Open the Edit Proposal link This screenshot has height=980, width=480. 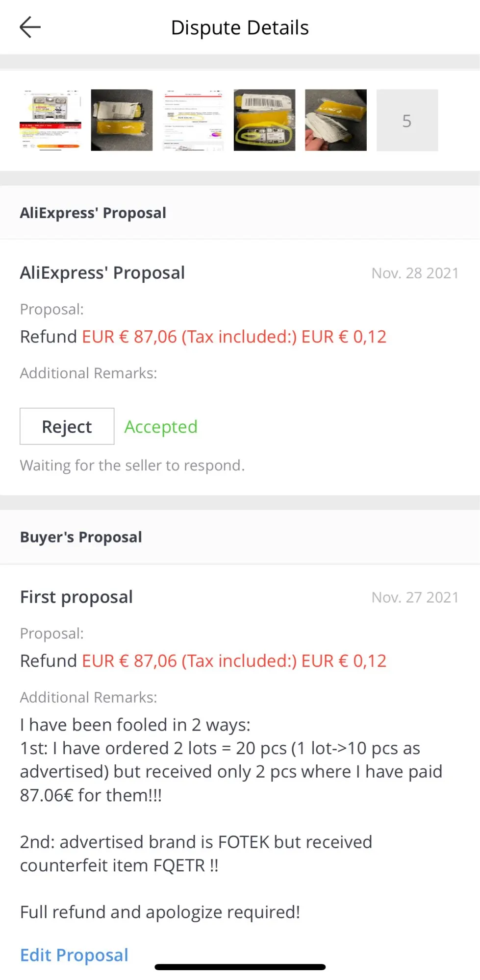[x=74, y=955]
